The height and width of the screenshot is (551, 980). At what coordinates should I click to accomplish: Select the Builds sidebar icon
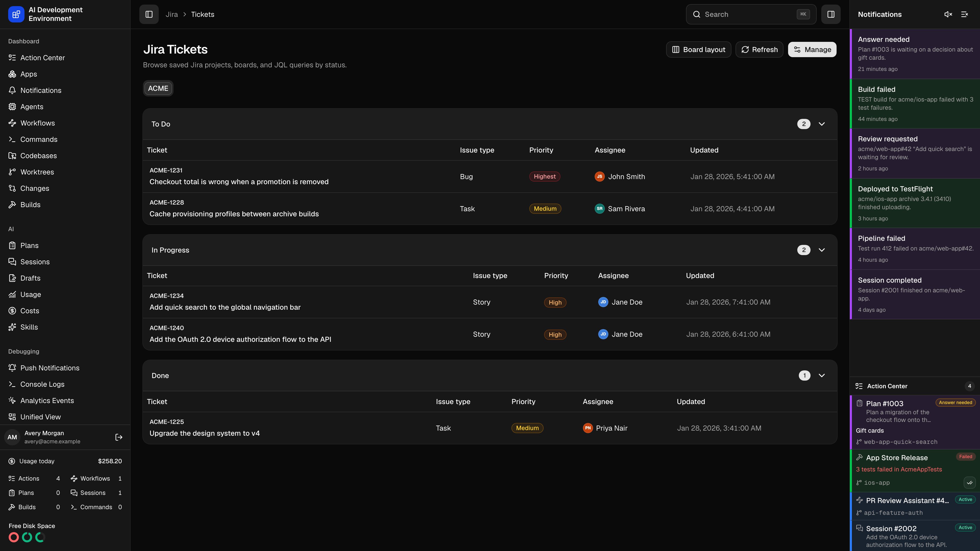point(12,205)
